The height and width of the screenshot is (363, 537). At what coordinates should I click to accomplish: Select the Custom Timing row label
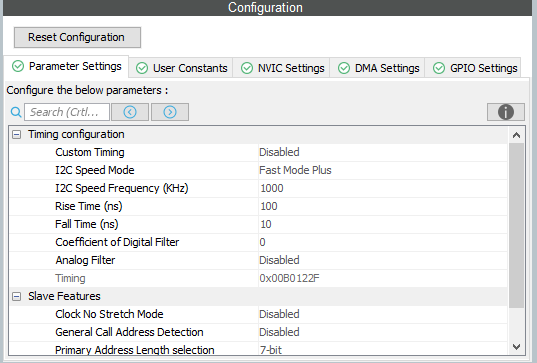pyautogui.click(x=90, y=152)
